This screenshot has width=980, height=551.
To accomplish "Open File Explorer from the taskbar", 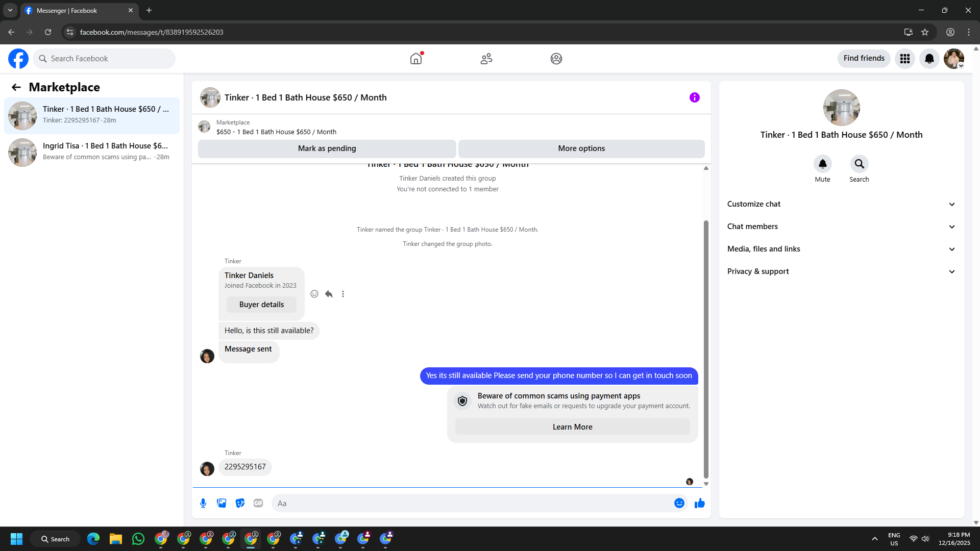I will [x=116, y=539].
